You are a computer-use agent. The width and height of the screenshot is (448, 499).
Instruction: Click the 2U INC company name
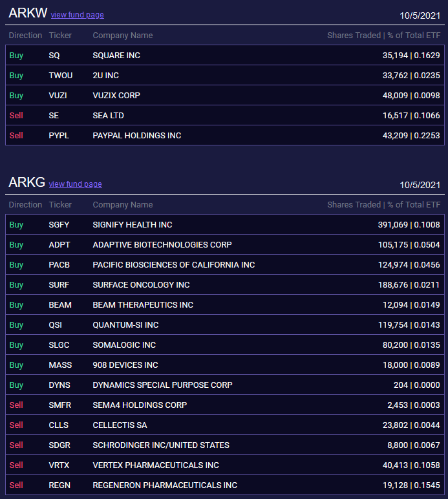[105, 76]
